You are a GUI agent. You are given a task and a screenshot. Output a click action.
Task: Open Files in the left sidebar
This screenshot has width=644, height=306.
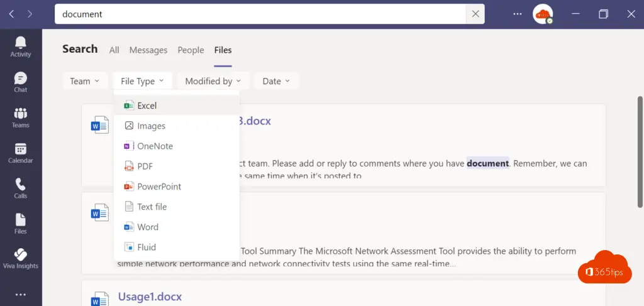(x=21, y=224)
